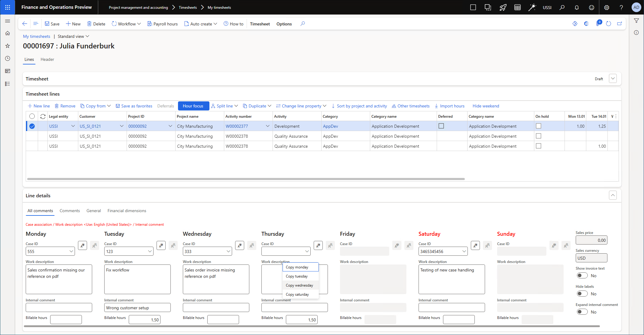The height and width of the screenshot is (335, 644).
Task: Click the notifications bell icon
Action: [577, 8]
